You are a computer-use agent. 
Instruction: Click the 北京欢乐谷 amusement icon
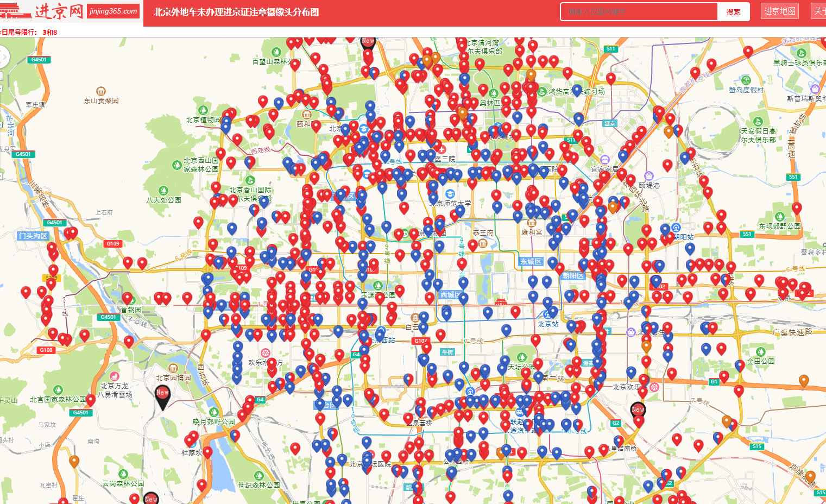[x=654, y=387]
